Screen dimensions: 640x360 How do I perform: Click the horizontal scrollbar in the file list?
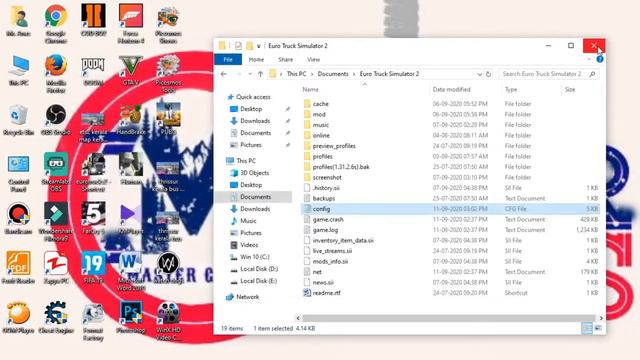click(449, 318)
